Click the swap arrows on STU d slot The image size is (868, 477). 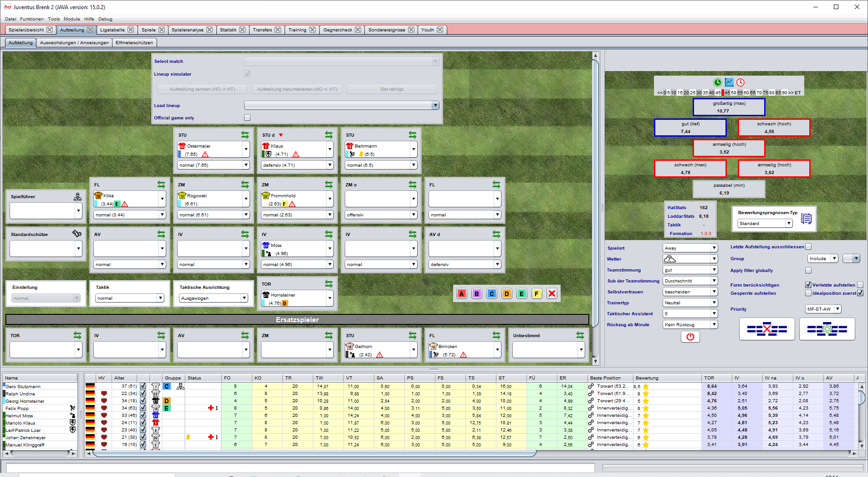tap(329, 135)
